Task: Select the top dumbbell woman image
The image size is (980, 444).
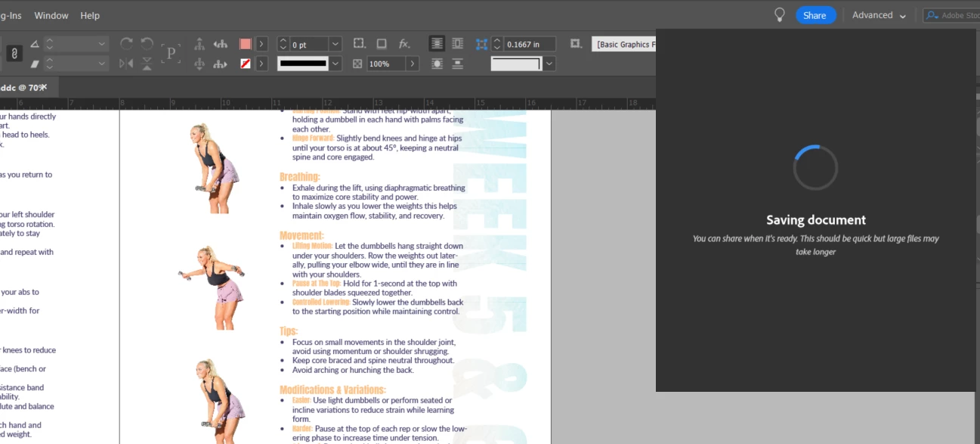Action: point(215,168)
